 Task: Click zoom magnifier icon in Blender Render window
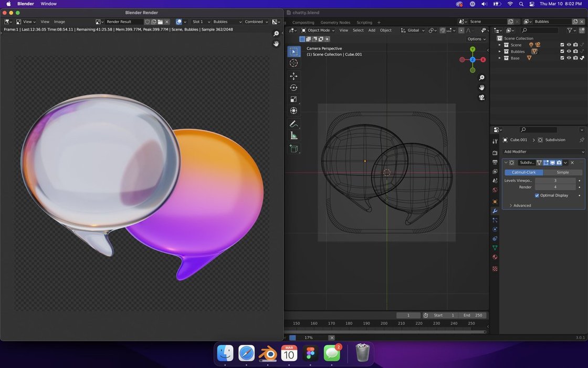coord(276,34)
